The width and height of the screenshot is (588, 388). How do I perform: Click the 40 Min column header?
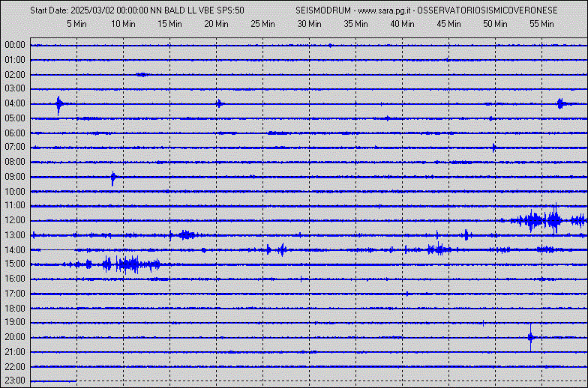pyautogui.click(x=402, y=24)
